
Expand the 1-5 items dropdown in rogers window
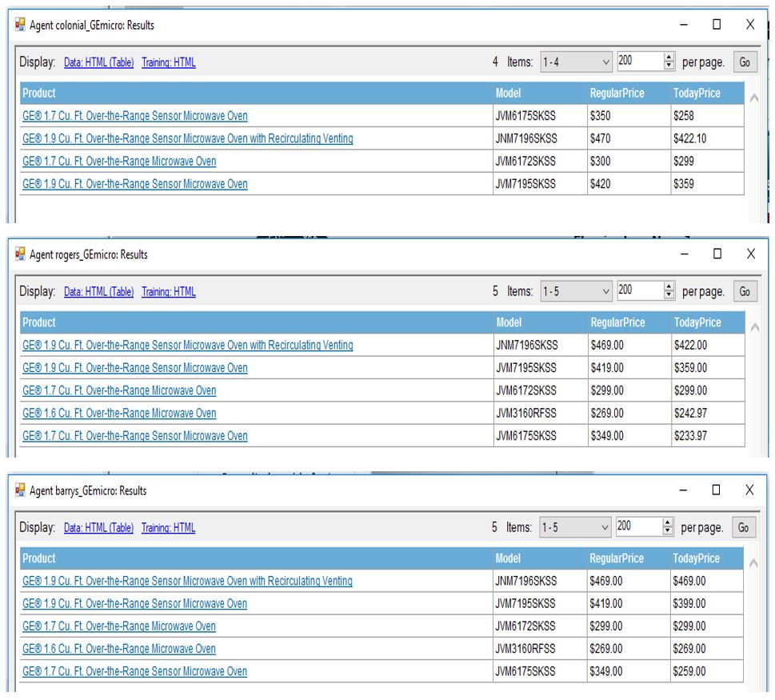click(x=577, y=292)
